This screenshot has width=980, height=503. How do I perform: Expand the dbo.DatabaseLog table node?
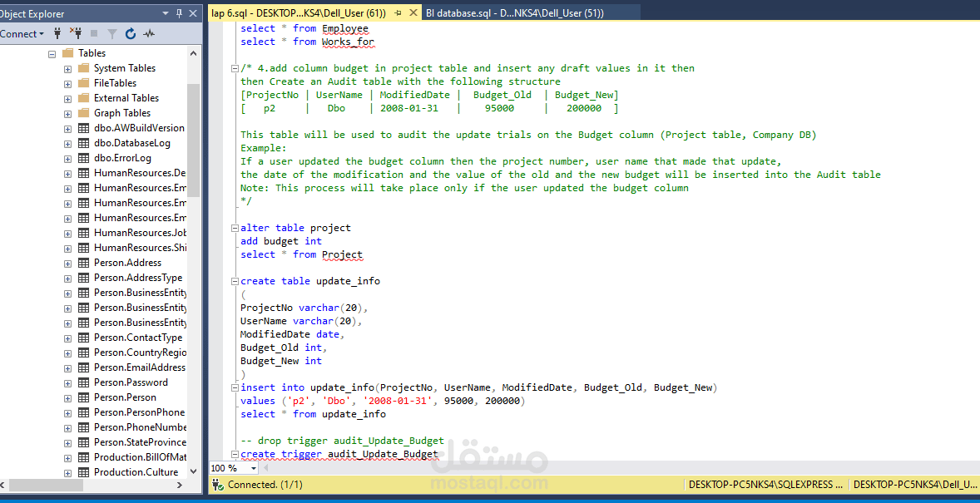click(67, 144)
